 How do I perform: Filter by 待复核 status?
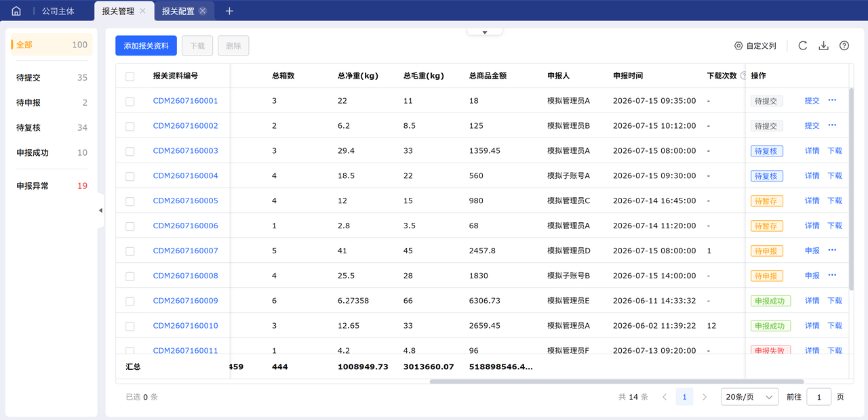52,127
